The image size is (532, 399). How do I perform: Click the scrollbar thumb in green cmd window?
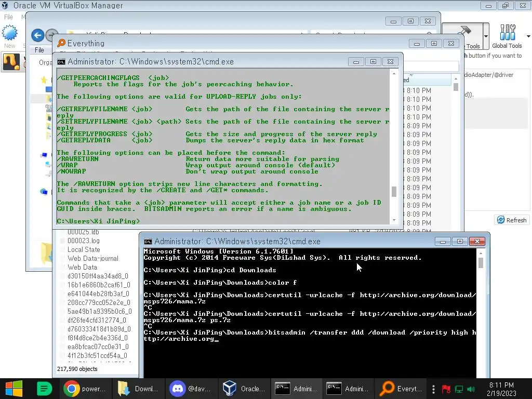(x=394, y=192)
